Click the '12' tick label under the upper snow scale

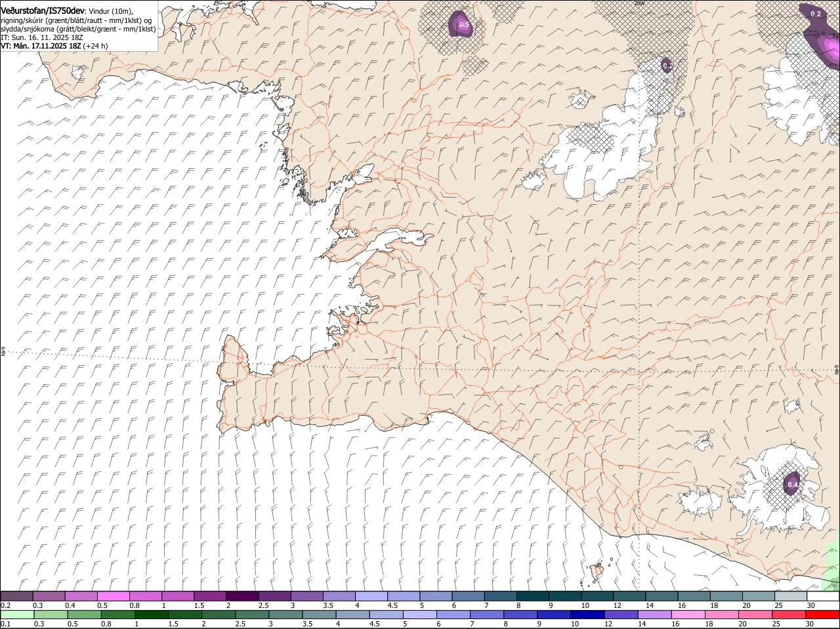(x=617, y=605)
